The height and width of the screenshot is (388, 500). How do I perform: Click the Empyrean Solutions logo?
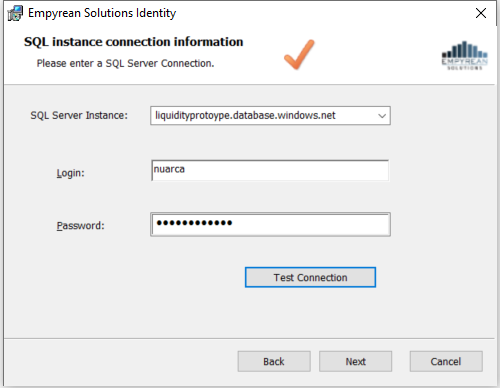pyautogui.click(x=465, y=56)
